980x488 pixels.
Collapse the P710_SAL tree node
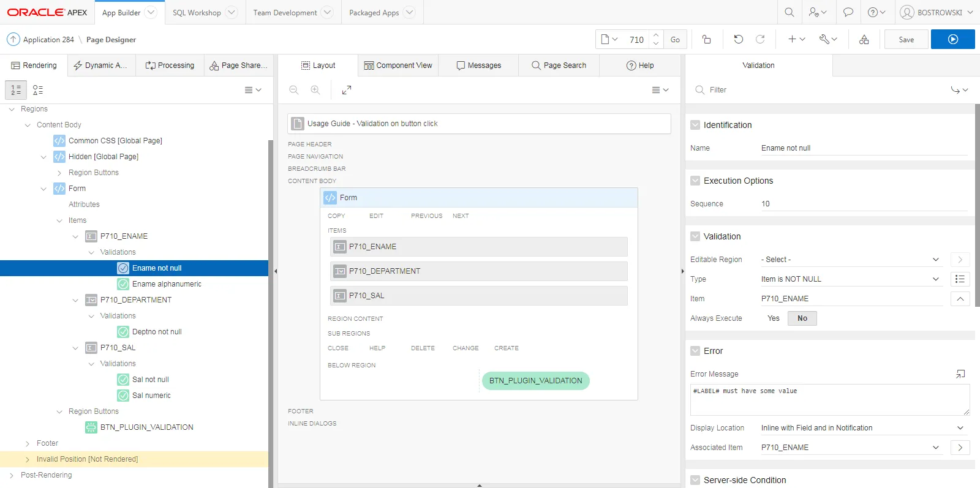[x=75, y=348]
